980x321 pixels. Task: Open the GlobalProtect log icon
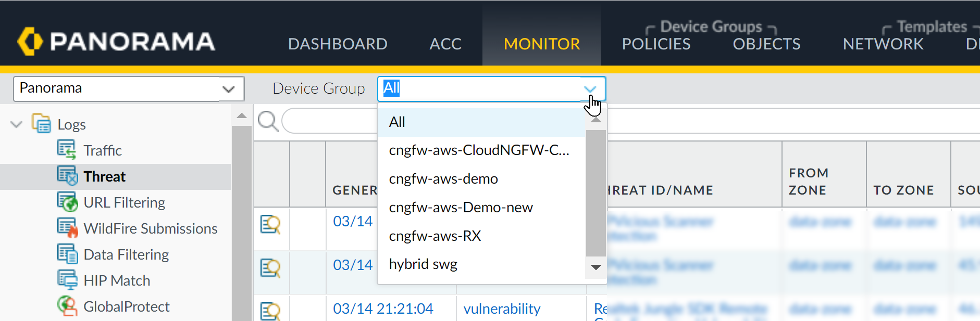[67, 306]
